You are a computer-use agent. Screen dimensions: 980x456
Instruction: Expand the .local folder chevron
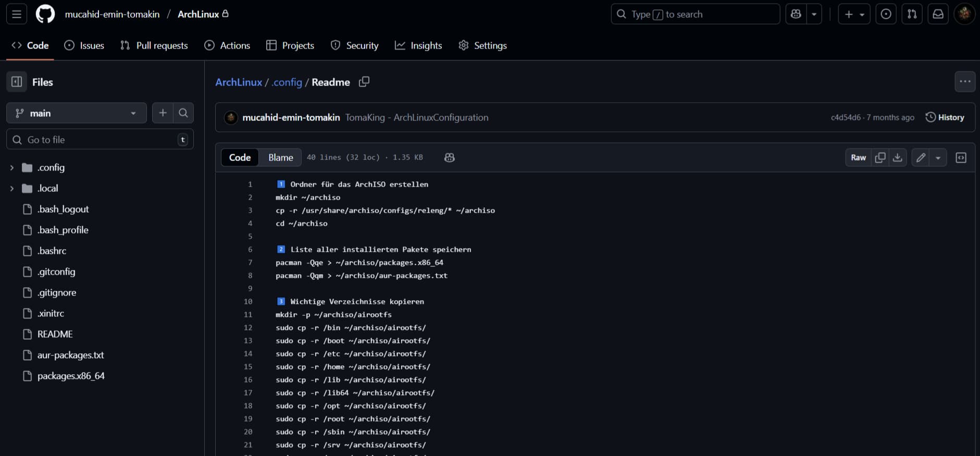[x=12, y=189]
